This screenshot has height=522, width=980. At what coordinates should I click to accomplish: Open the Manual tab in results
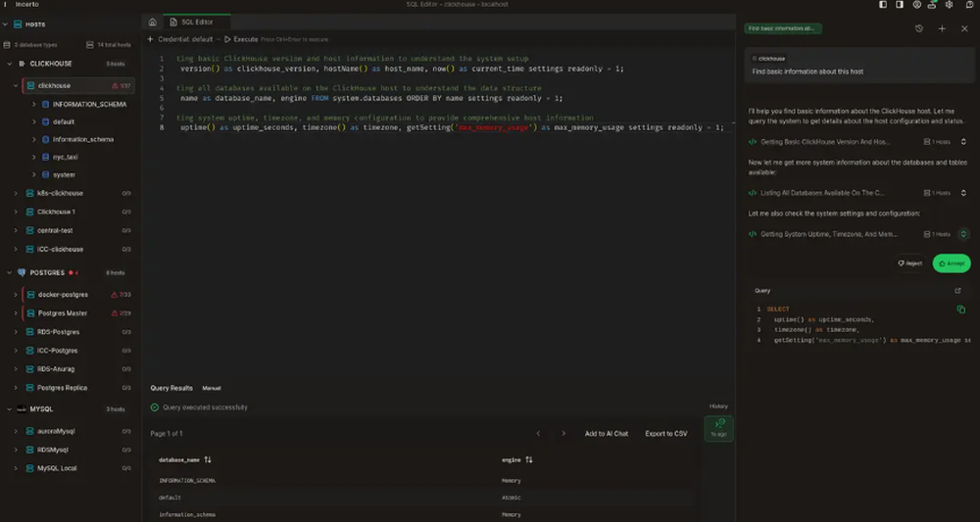tap(212, 388)
